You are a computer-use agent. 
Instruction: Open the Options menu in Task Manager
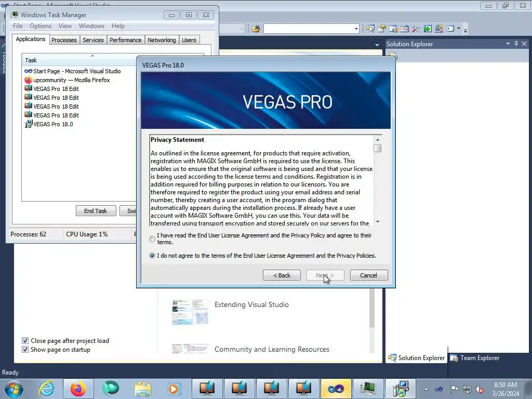point(41,26)
